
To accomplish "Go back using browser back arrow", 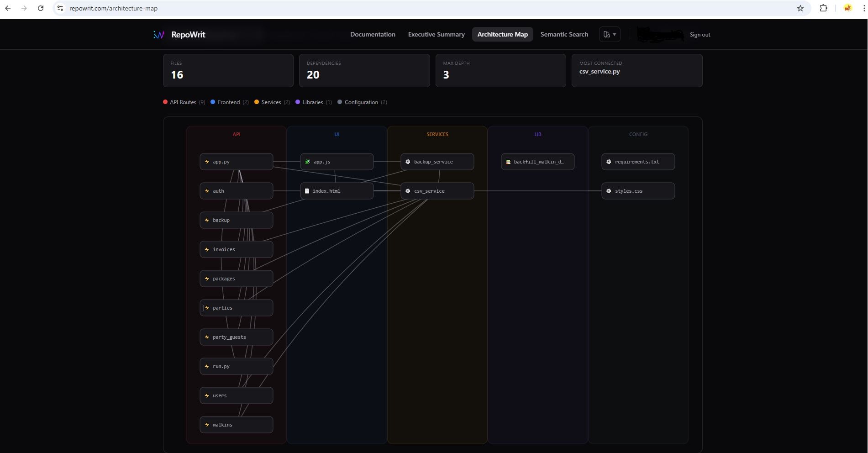I will (x=8, y=8).
